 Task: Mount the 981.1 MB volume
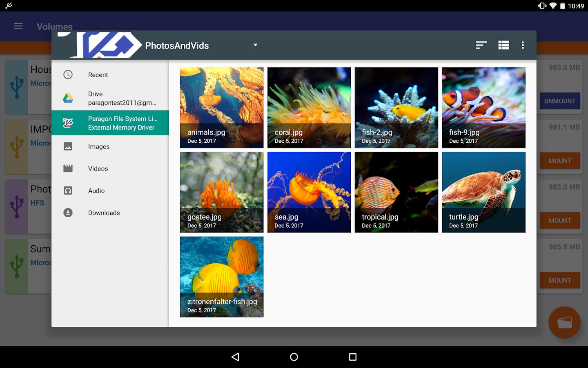(x=560, y=161)
